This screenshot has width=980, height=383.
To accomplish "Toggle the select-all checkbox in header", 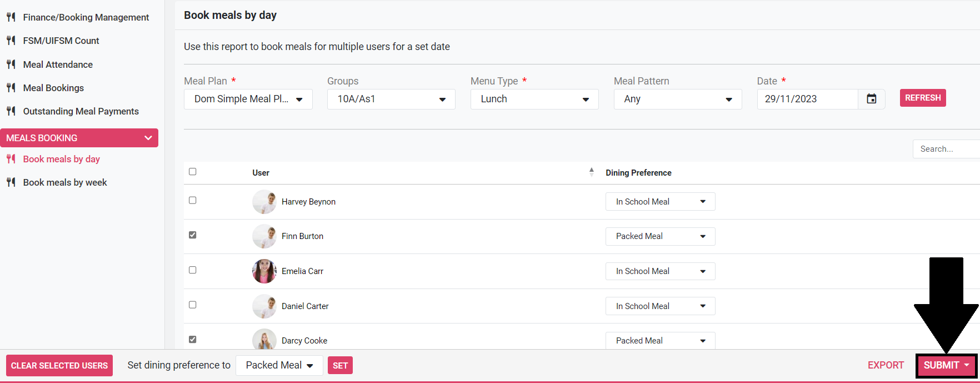I will click(193, 172).
